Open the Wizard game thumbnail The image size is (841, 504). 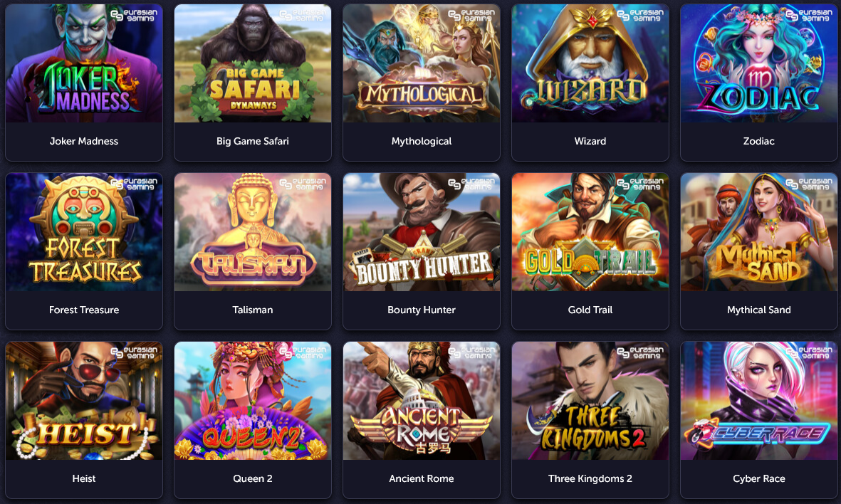pyautogui.click(x=590, y=63)
